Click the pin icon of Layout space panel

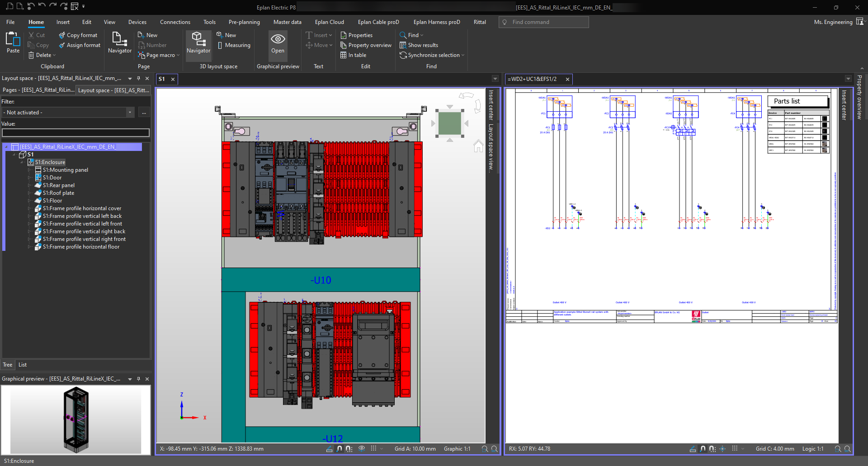139,78
